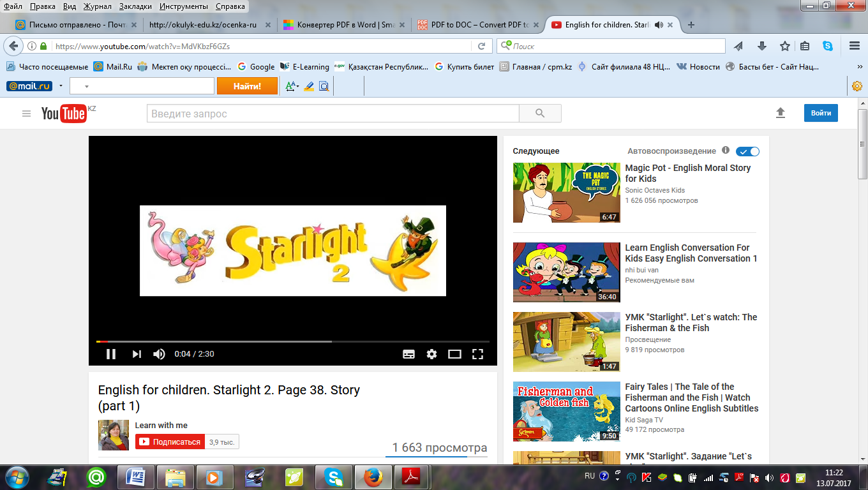The height and width of the screenshot is (490, 868).
Task: Expand the @mail.ru toolbar dropdown arrow
Action: click(x=61, y=86)
